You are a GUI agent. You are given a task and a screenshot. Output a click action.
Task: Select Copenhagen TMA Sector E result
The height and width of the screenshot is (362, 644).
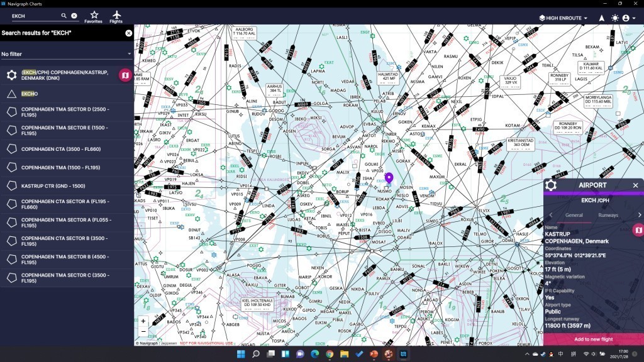(67, 131)
